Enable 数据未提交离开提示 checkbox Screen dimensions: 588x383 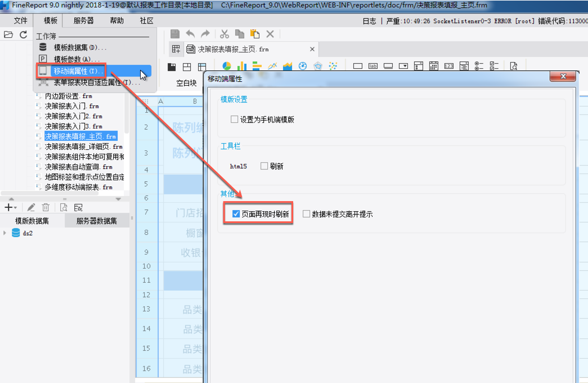coord(306,214)
